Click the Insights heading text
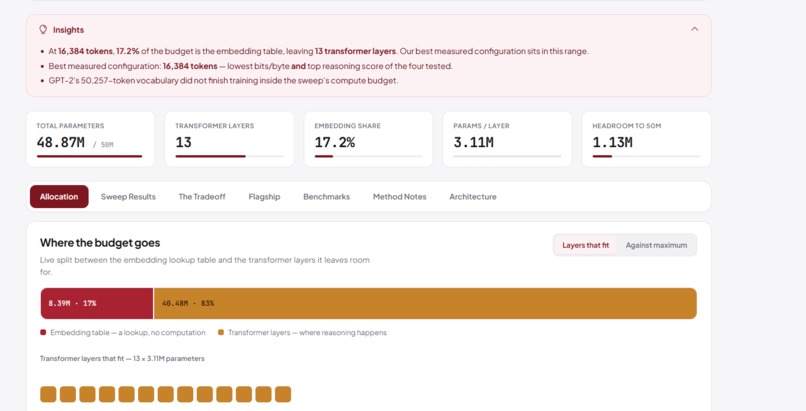This screenshot has width=806, height=411. 68,30
